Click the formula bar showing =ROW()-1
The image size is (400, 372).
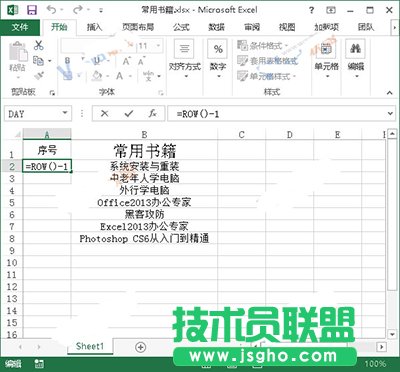click(277, 114)
